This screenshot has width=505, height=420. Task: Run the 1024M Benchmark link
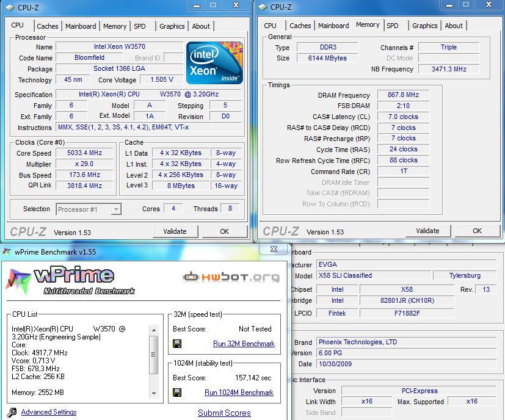pyautogui.click(x=239, y=393)
